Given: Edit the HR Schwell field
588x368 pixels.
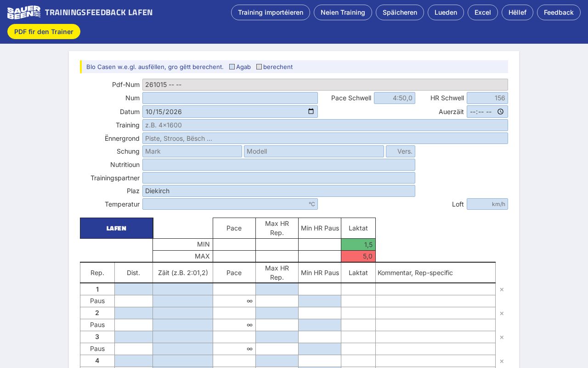Looking at the screenshot, I should tap(487, 98).
